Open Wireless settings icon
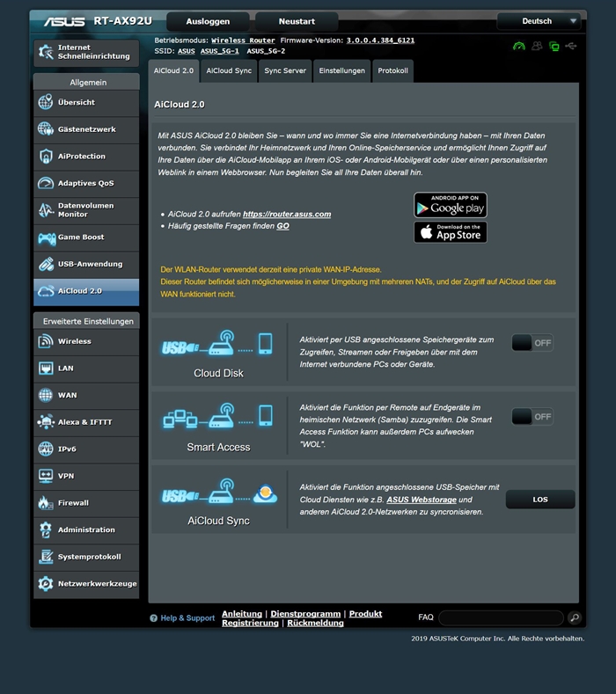Viewport: 616px width, 694px height. [46, 341]
